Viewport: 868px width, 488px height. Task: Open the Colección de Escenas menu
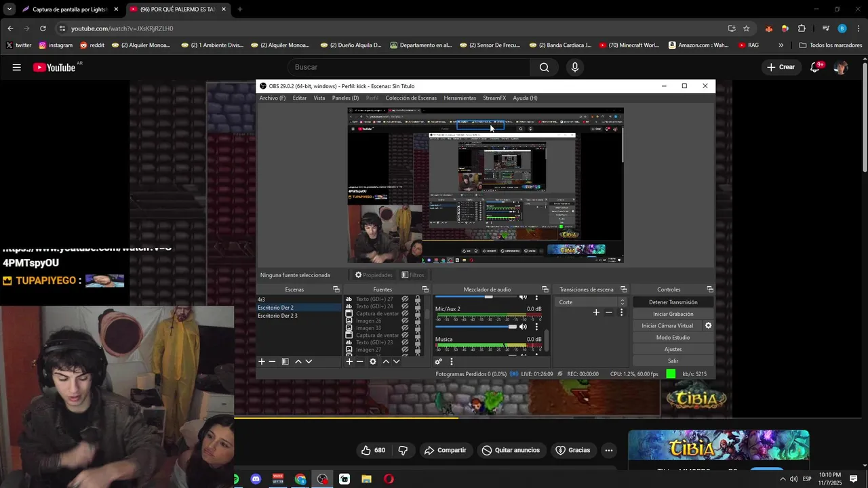(x=411, y=98)
